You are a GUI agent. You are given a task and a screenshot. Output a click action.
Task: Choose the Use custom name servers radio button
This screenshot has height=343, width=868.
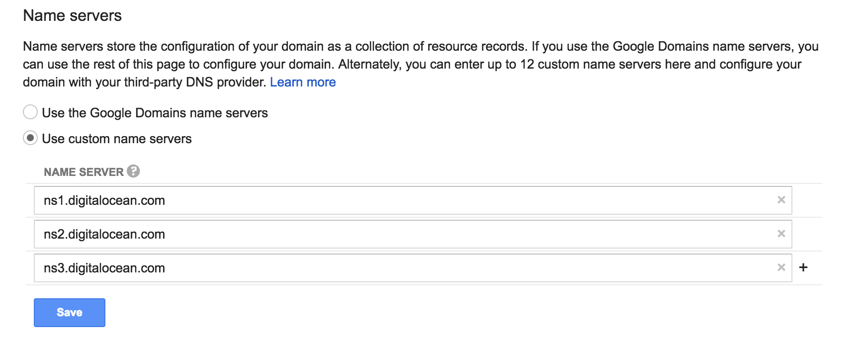pos(30,138)
